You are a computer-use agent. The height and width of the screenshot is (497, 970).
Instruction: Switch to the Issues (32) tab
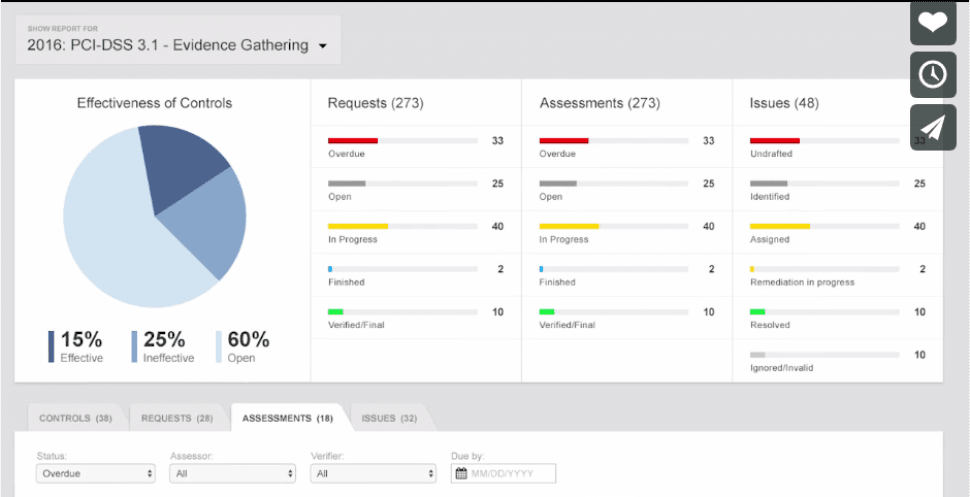coord(389,418)
